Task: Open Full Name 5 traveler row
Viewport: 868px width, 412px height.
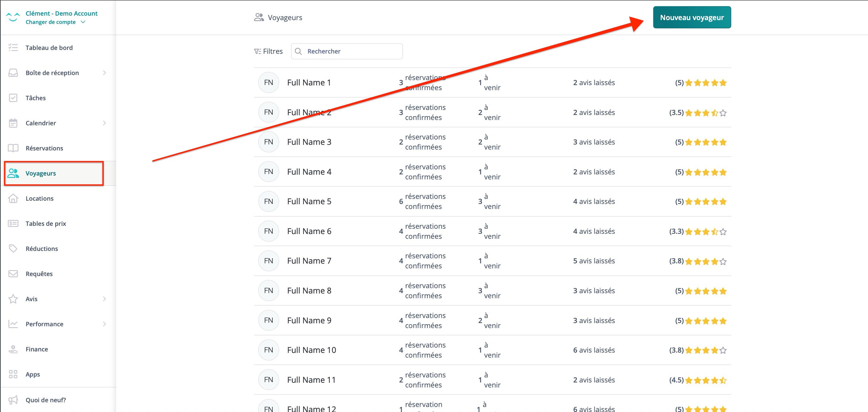Action: tap(309, 201)
